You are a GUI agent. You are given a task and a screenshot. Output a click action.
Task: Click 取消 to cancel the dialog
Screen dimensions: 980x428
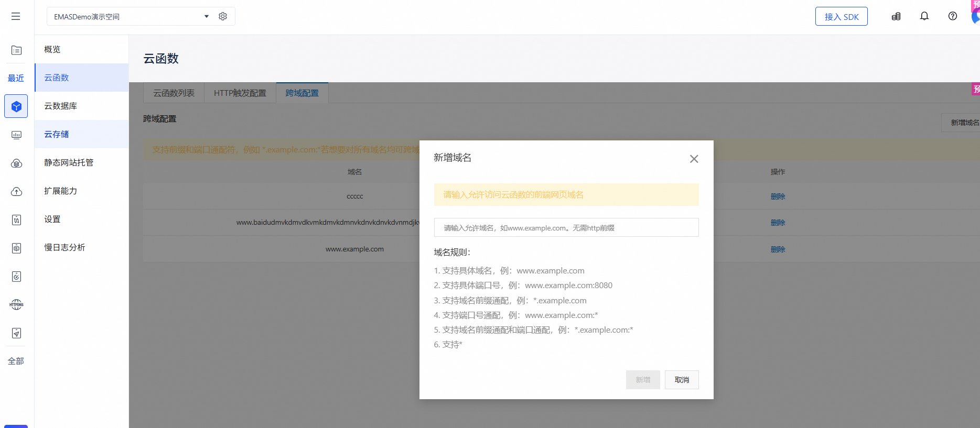tap(682, 380)
